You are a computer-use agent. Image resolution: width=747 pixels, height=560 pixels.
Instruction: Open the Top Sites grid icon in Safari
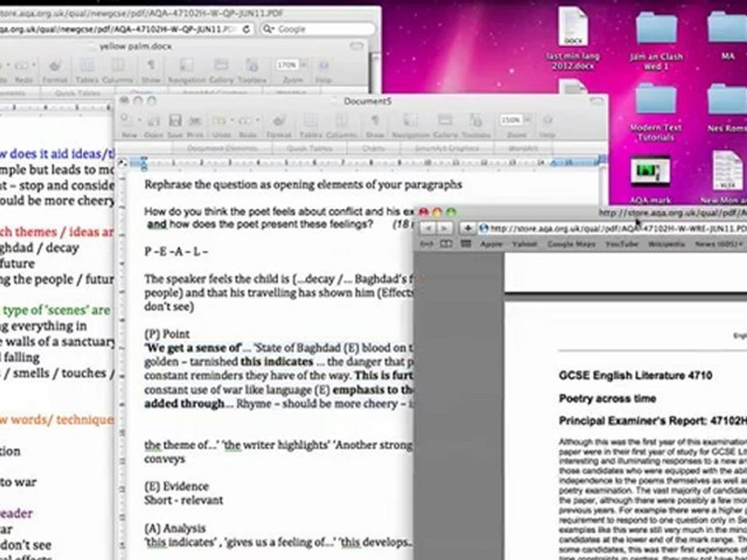[466, 244]
